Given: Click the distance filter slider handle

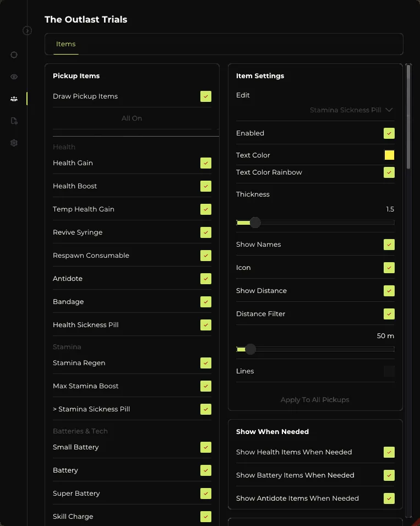Looking at the screenshot, I should point(250,350).
